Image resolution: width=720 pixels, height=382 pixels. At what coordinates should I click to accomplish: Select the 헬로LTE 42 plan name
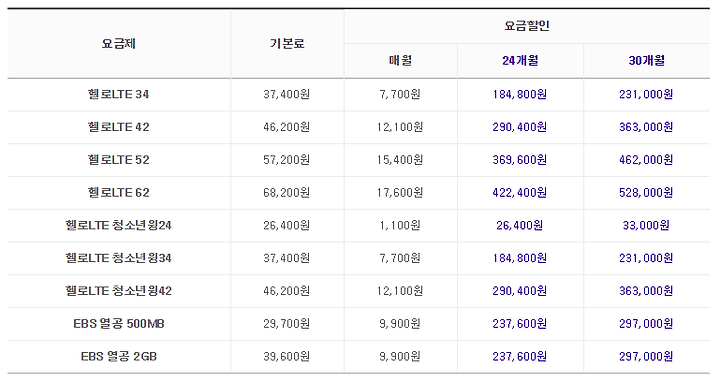click(118, 127)
